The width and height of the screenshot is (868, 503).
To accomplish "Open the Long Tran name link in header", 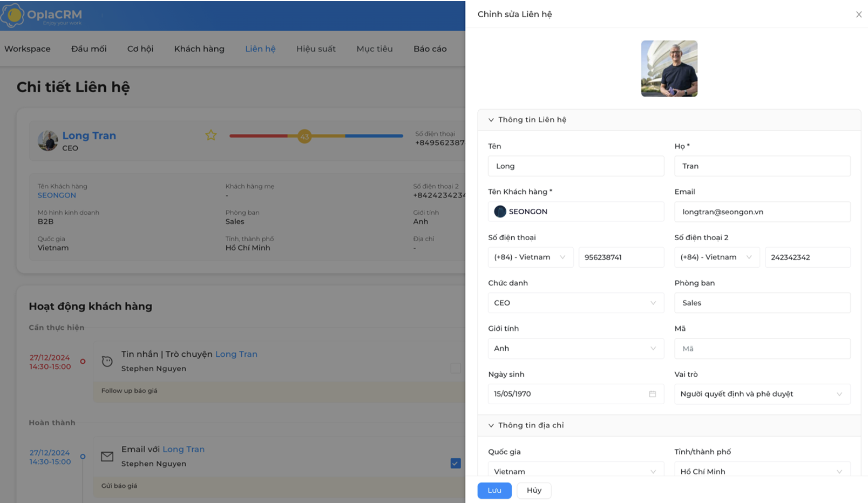I will [89, 135].
